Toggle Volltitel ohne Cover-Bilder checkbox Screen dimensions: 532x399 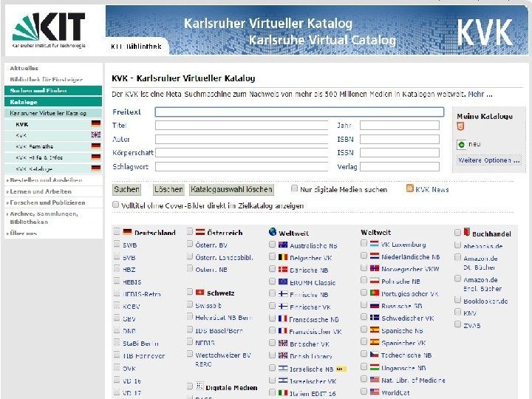point(116,205)
